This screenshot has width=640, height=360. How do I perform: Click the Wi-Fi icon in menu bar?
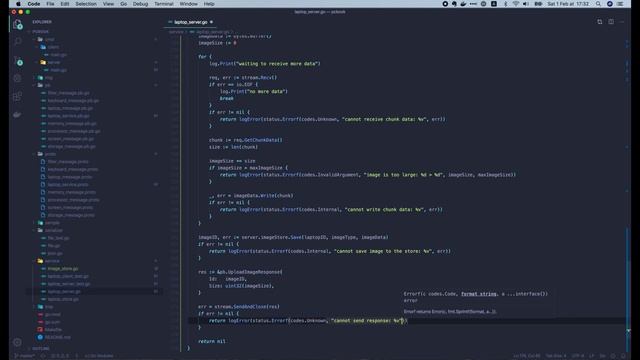tap(516, 4)
